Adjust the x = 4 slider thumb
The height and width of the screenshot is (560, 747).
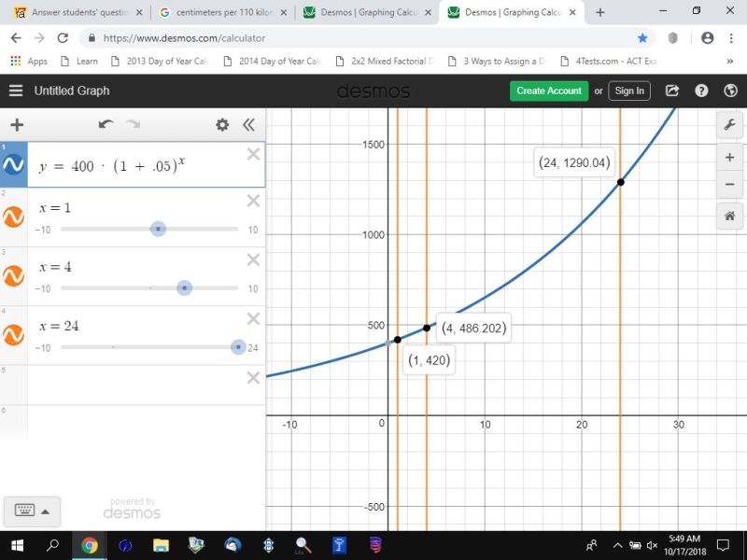point(184,288)
